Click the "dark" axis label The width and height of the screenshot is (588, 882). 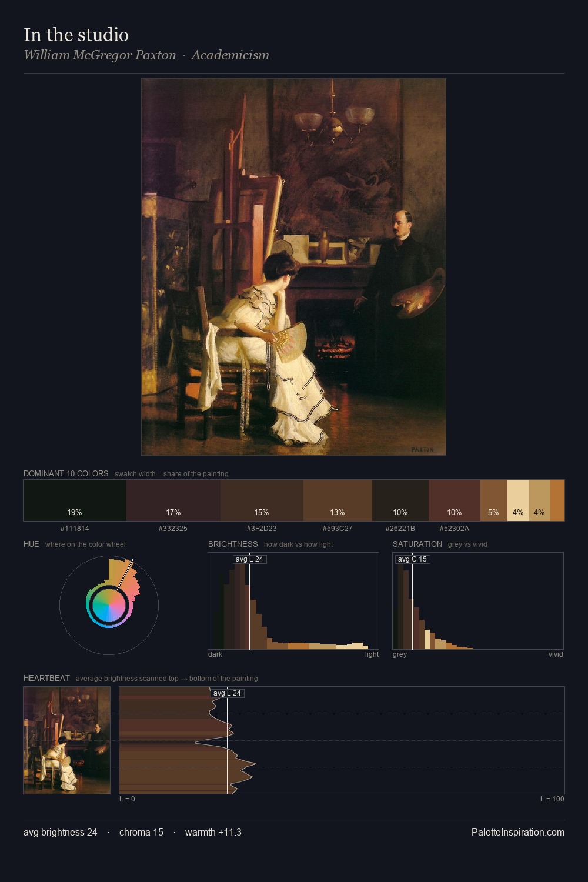(215, 654)
